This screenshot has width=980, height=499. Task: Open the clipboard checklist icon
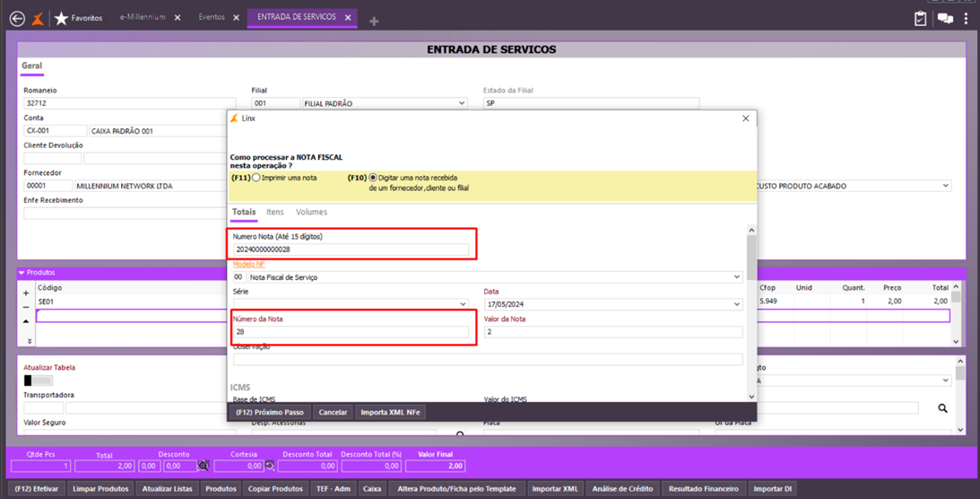(x=920, y=19)
